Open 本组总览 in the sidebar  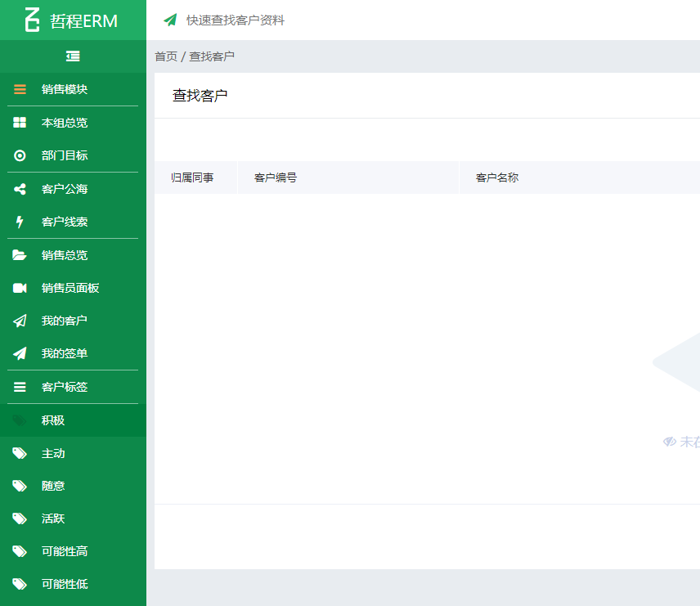pos(73,123)
